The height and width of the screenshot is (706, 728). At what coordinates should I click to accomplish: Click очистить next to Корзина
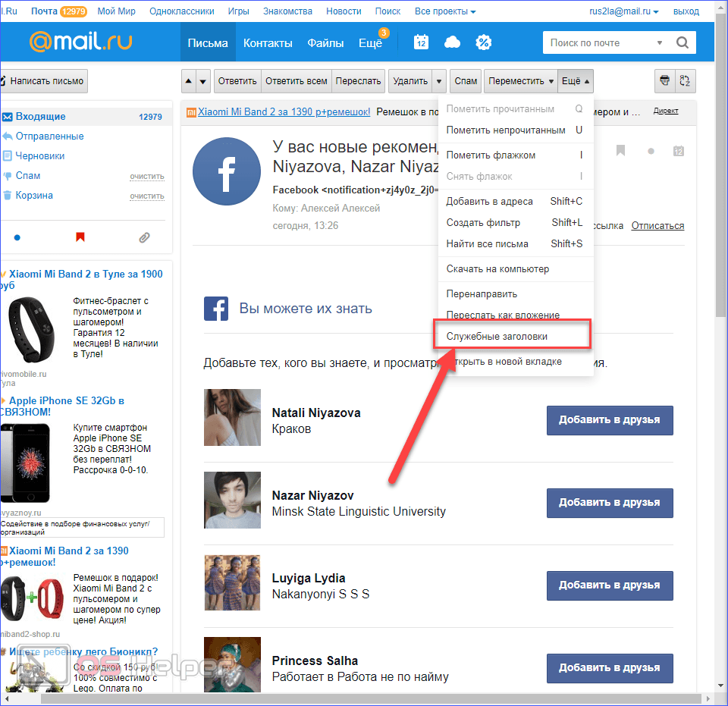[146, 196]
